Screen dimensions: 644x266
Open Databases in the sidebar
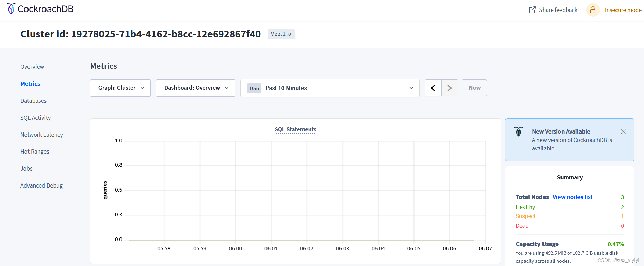[33, 101]
